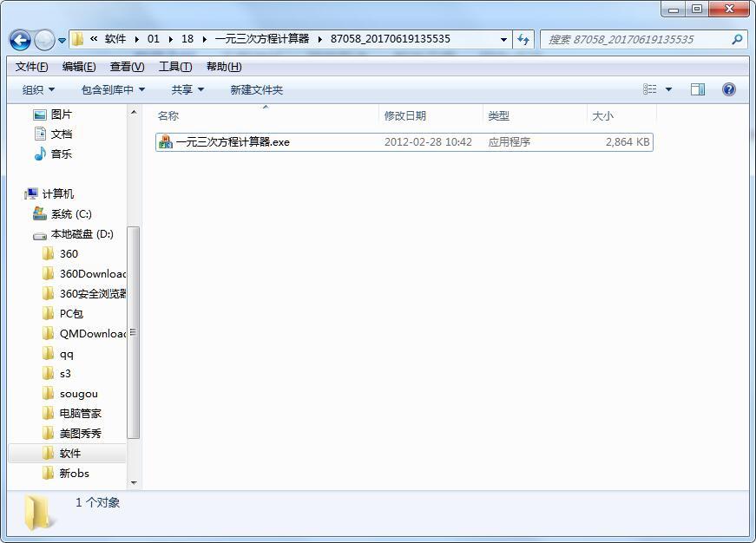Expand the arrow after the 18 breadcrumb
The image size is (756, 543).
(205, 40)
